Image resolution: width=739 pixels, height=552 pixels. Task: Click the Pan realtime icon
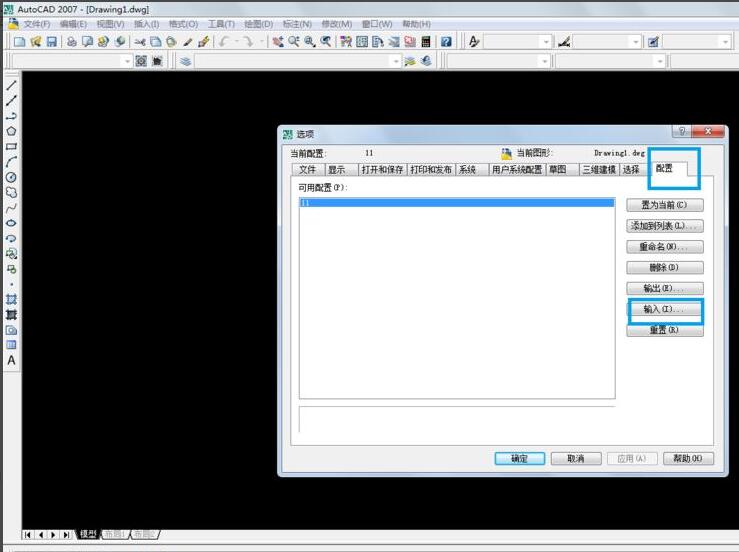pos(278,42)
